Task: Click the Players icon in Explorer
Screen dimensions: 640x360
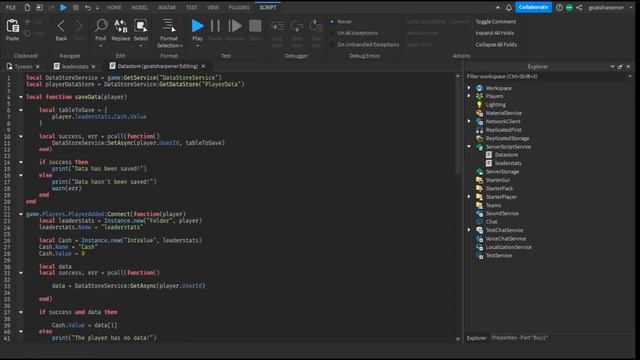Action: tap(480, 96)
